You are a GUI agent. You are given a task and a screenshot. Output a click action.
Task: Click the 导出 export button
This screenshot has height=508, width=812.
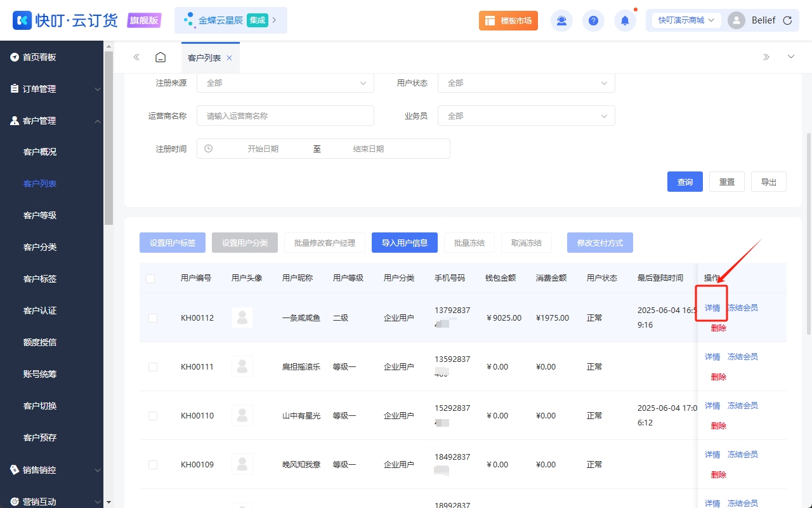769,182
